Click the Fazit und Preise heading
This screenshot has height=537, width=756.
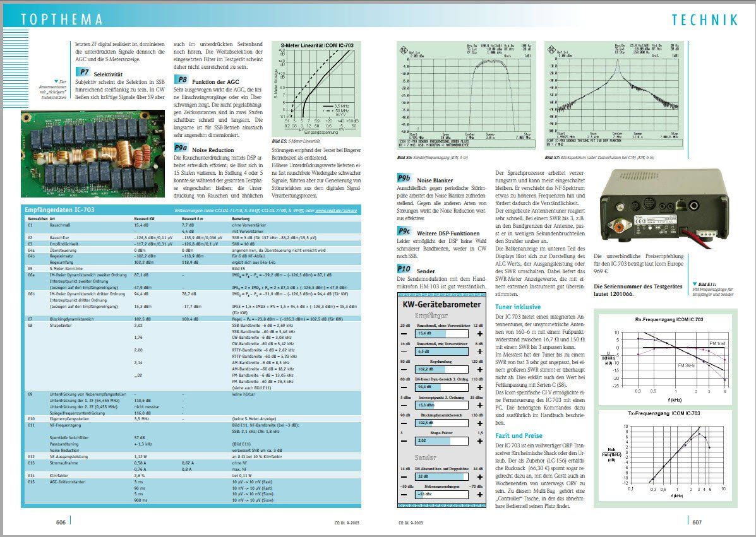519,435
